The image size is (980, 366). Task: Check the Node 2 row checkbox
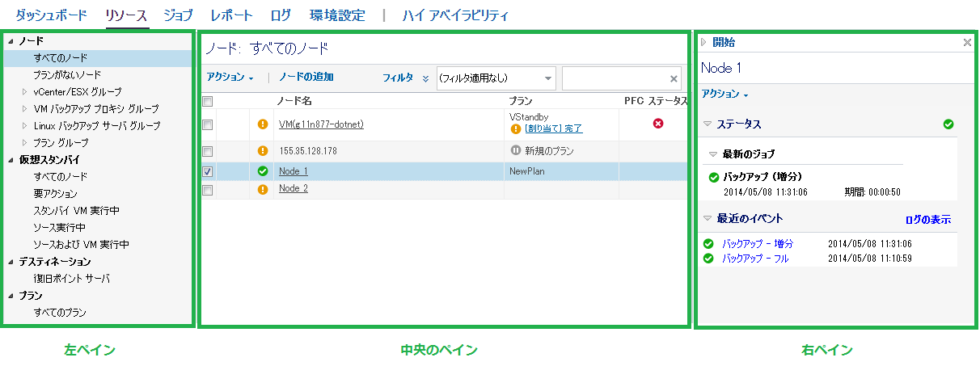point(208,190)
